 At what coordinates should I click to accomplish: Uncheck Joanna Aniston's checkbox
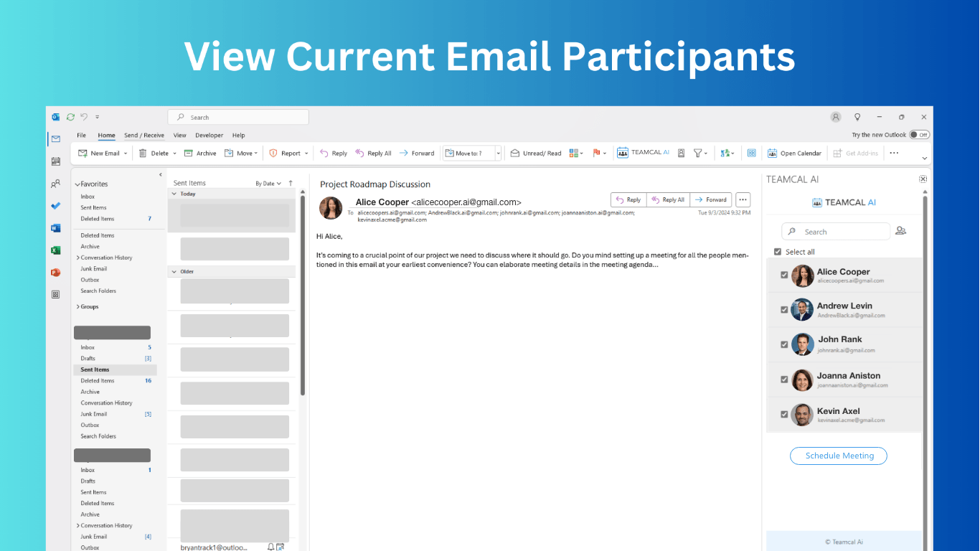pyautogui.click(x=784, y=380)
